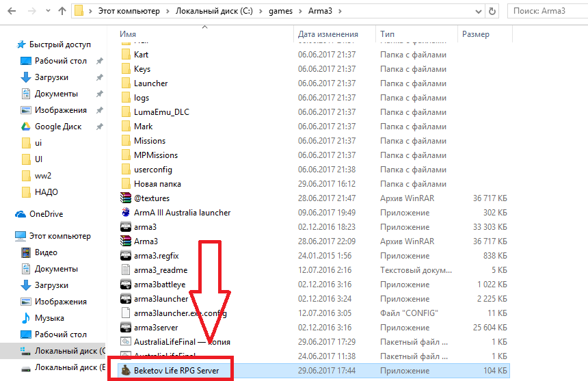Go up one folder level arrow

[x=62, y=11]
